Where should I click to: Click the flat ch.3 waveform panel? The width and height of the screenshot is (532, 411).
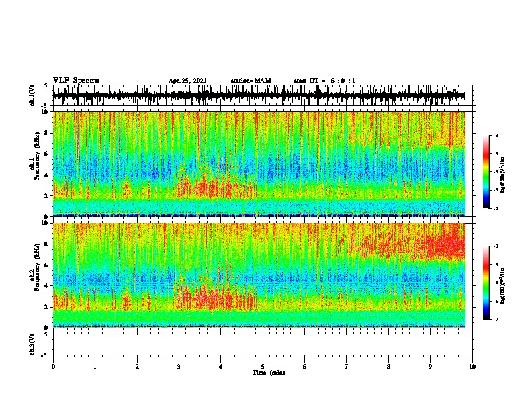(x=263, y=345)
